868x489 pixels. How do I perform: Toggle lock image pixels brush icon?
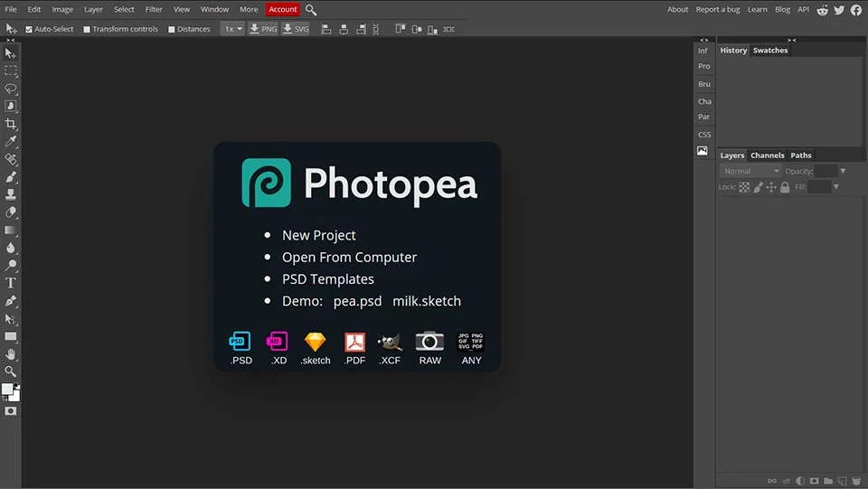[758, 187]
